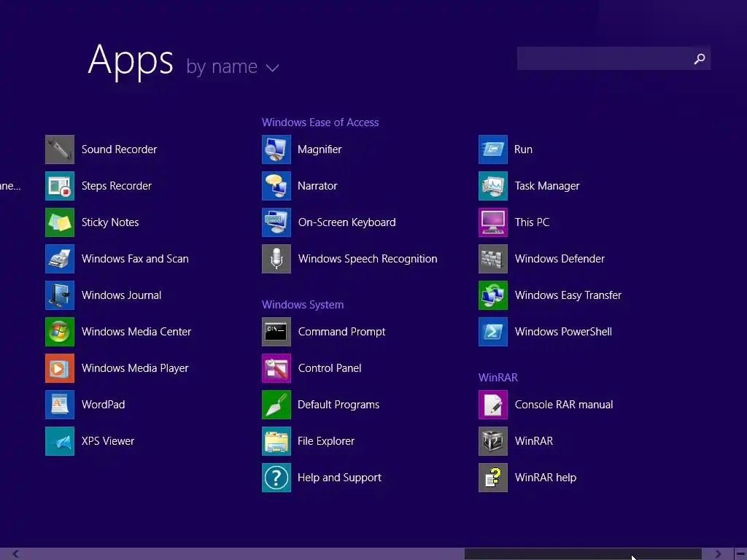Click the horizontal scrollbar thumb

tap(583, 554)
